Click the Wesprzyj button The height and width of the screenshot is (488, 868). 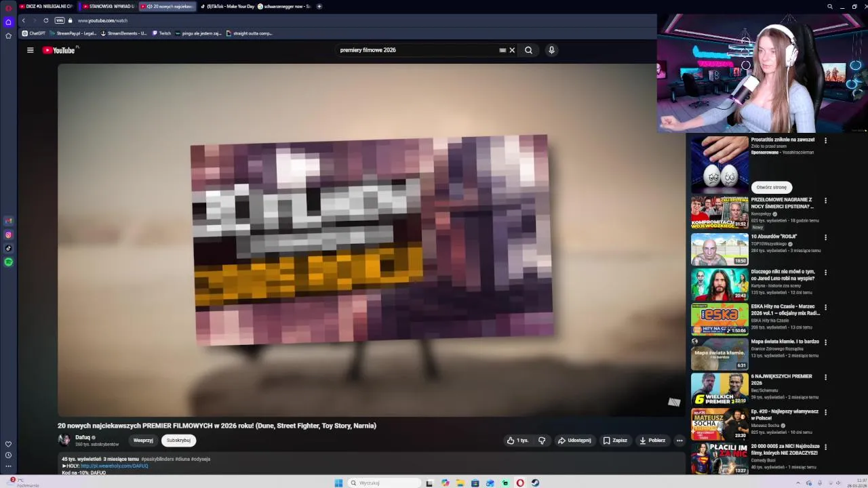[143, 441]
